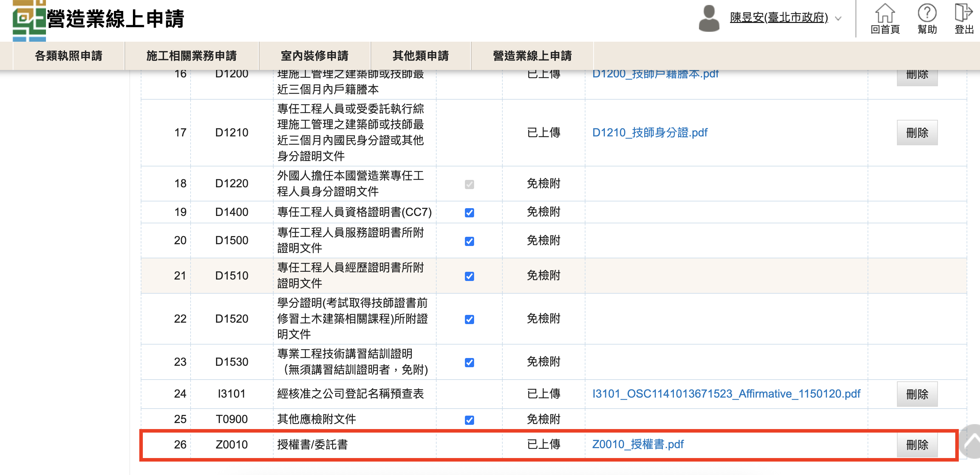Click the user avatar icon

(709, 18)
